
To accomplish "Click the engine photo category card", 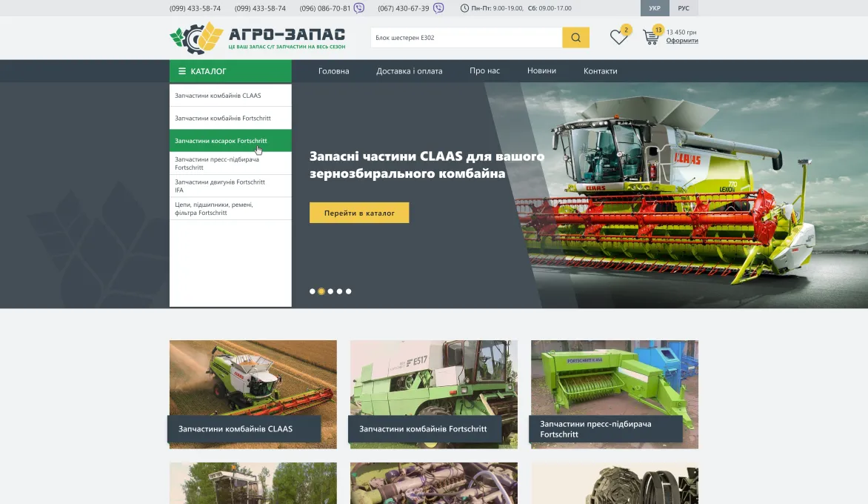I will pos(434,483).
